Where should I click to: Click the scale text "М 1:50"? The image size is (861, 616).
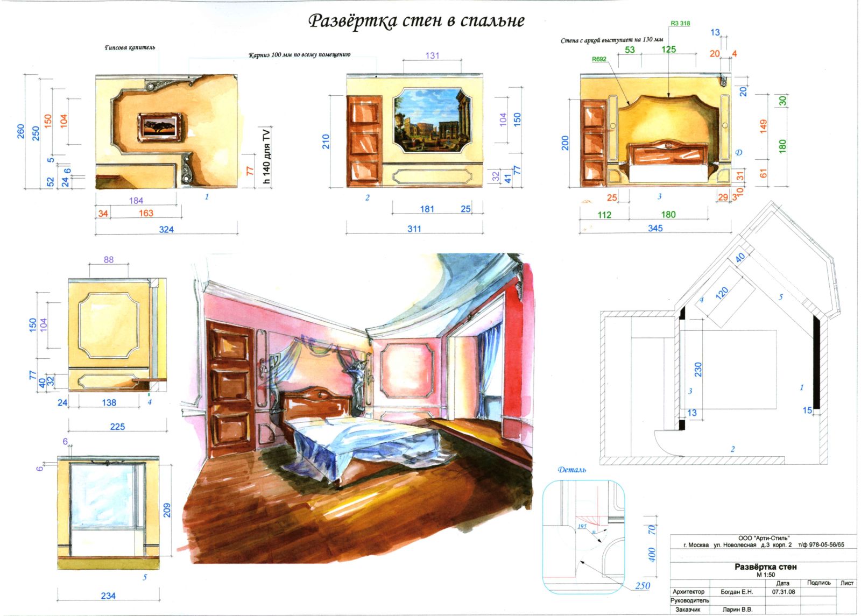765,575
